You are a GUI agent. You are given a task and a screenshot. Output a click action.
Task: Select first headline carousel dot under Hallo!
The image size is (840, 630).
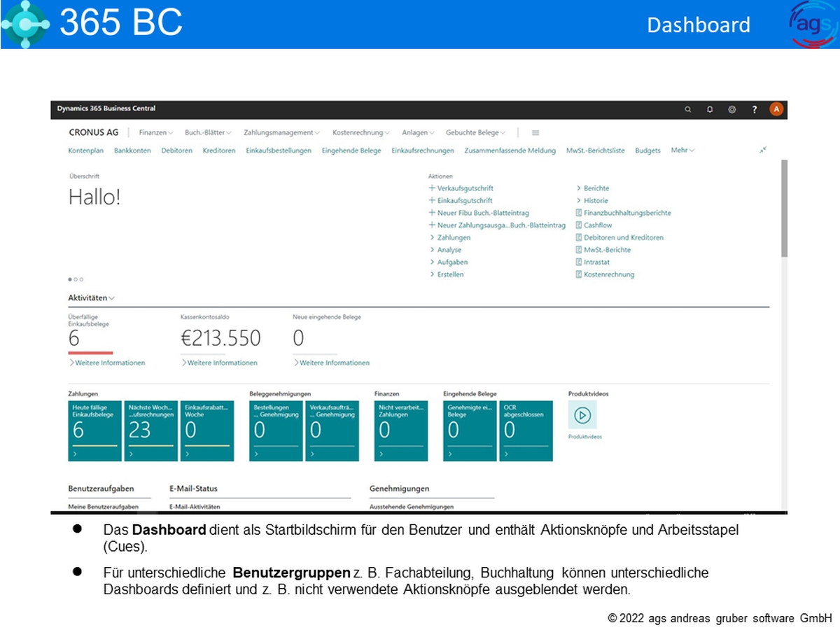tap(70, 279)
